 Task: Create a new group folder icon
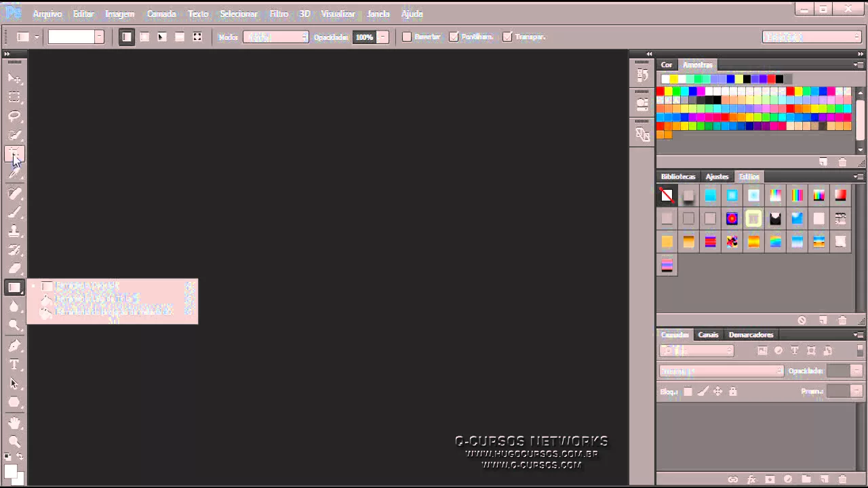pyautogui.click(x=806, y=480)
